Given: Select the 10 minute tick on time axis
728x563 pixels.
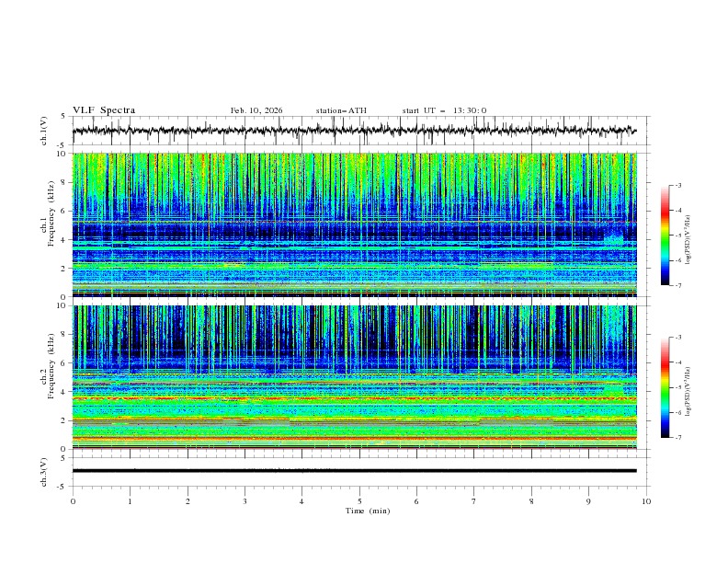Looking at the screenshot, I should pyautogui.click(x=646, y=501).
